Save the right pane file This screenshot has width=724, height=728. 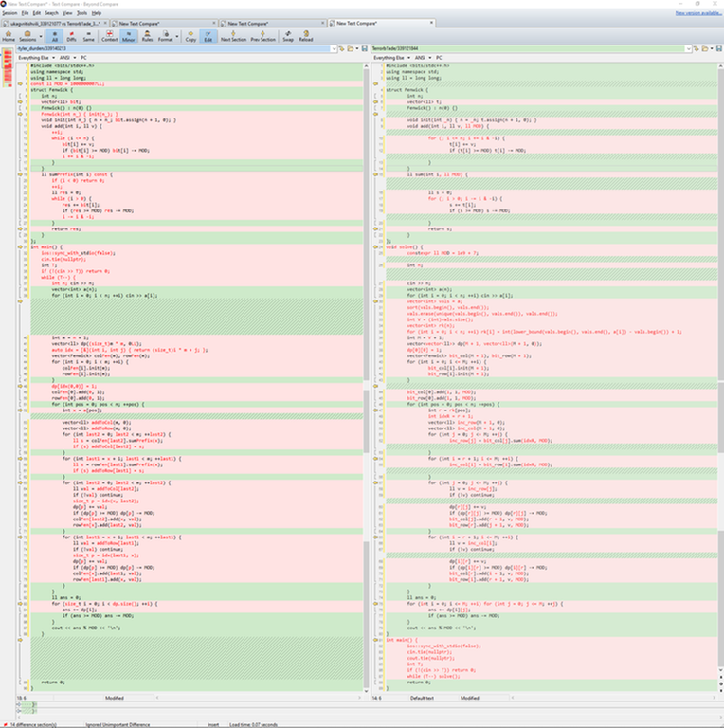pos(719,47)
